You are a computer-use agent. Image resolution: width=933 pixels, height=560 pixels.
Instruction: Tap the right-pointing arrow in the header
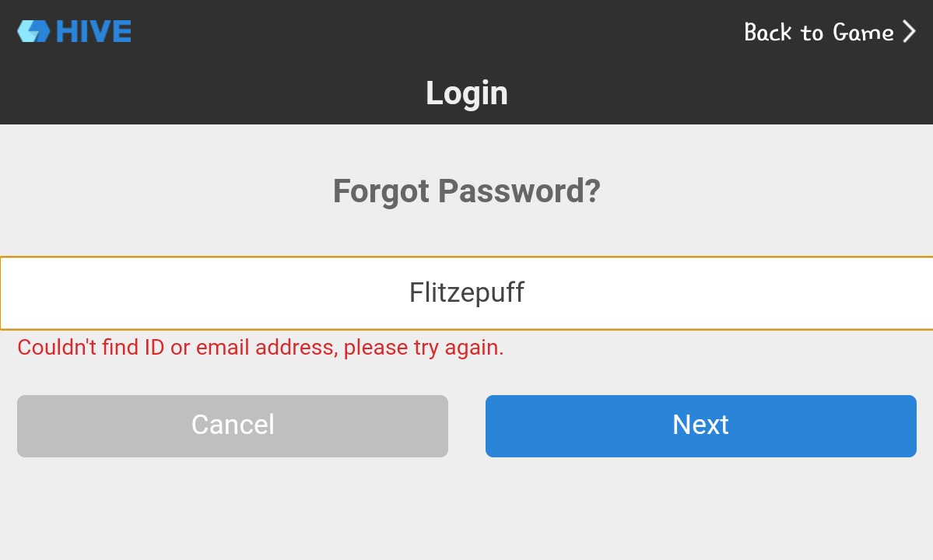(909, 32)
